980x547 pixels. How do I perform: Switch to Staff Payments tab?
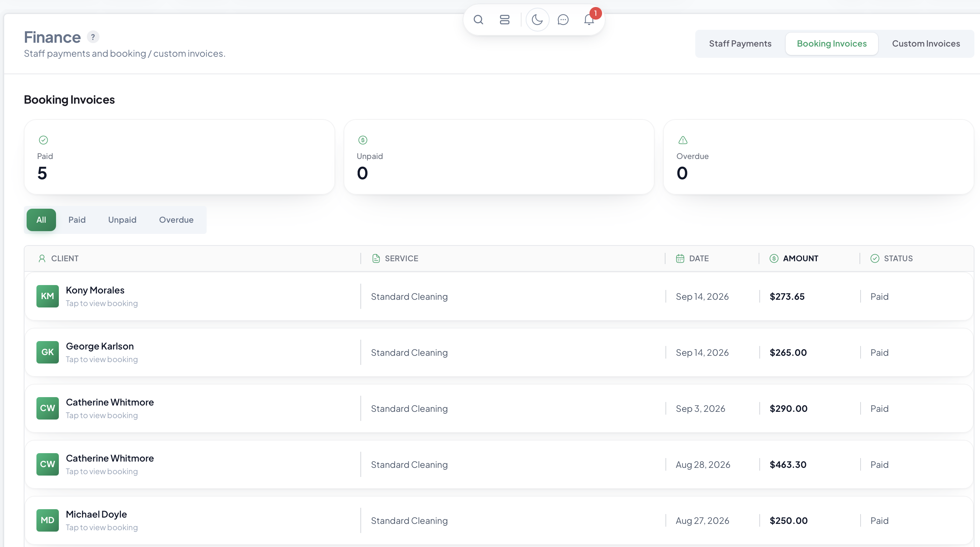[740, 44]
